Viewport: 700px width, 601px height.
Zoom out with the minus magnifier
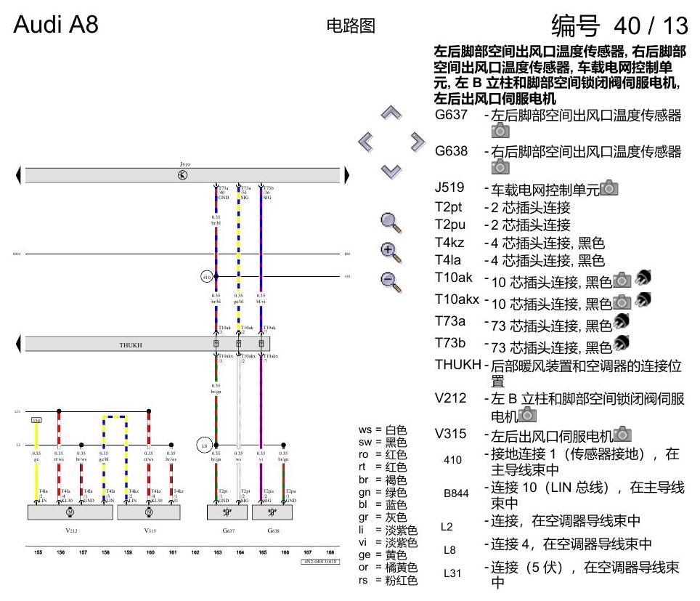coord(391,283)
